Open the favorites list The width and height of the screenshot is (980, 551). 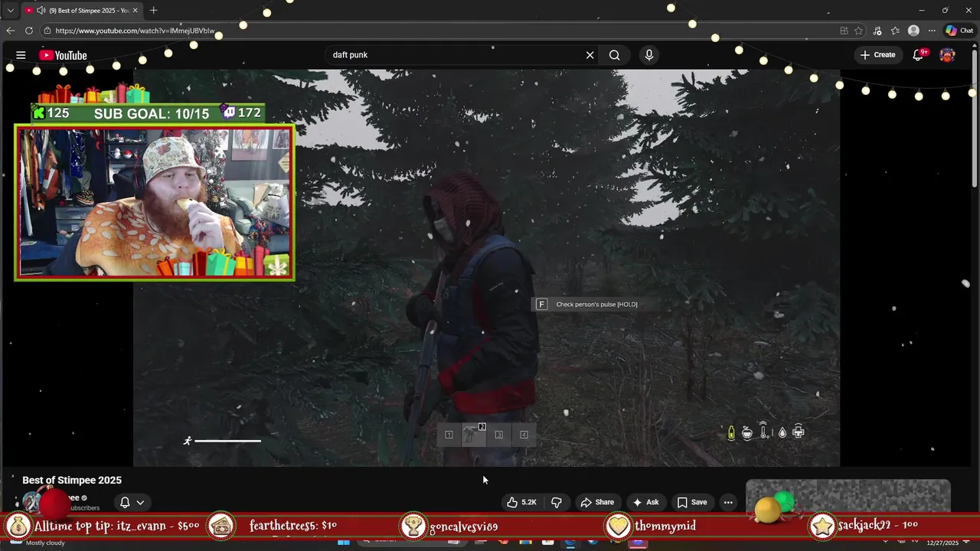tap(895, 31)
